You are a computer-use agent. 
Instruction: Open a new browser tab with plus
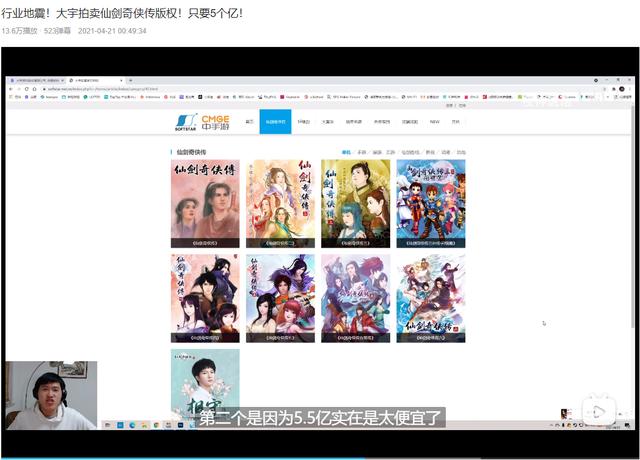point(131,80)
